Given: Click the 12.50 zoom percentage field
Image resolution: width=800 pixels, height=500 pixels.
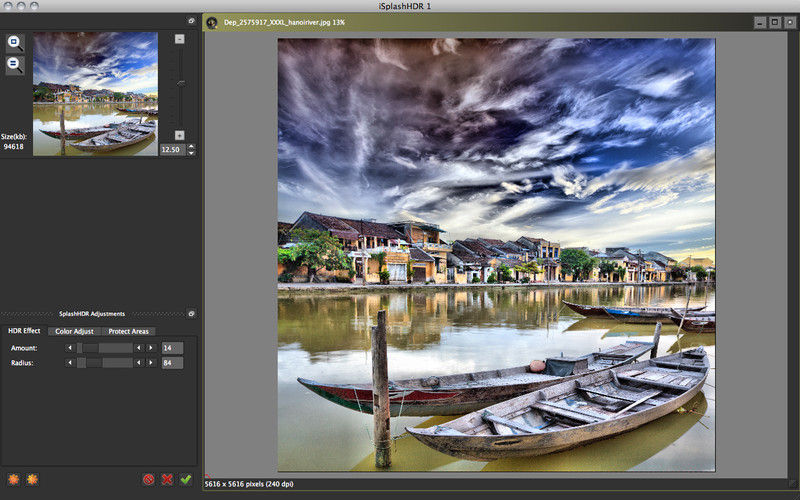Looking at the screenshot, I should pyautogui.click(x=173, y=149).
